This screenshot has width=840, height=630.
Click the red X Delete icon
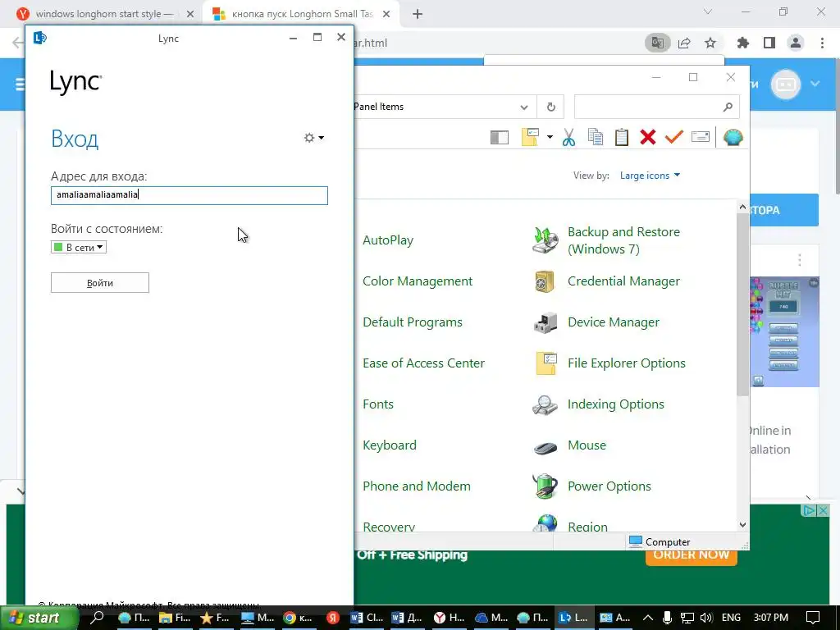pyautogui.click(x=648, y=137)
